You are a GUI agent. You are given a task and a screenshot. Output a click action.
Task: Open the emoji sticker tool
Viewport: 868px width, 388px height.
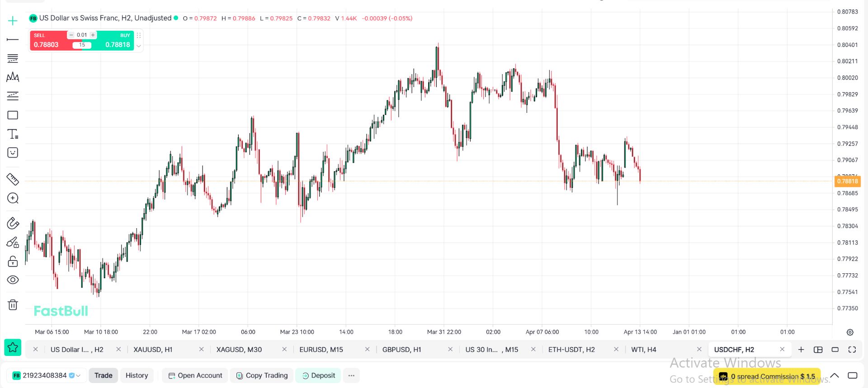pyautogui.click(x=13, y=153)
